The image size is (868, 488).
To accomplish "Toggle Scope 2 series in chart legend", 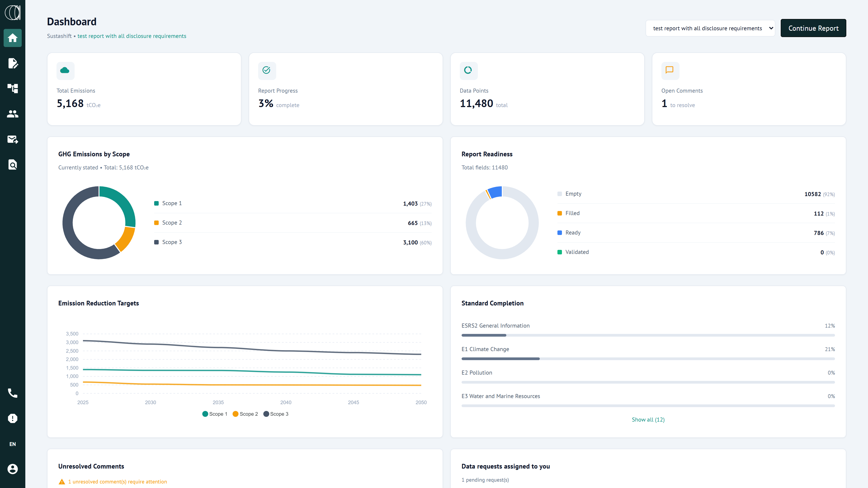I will click(245, 414).
